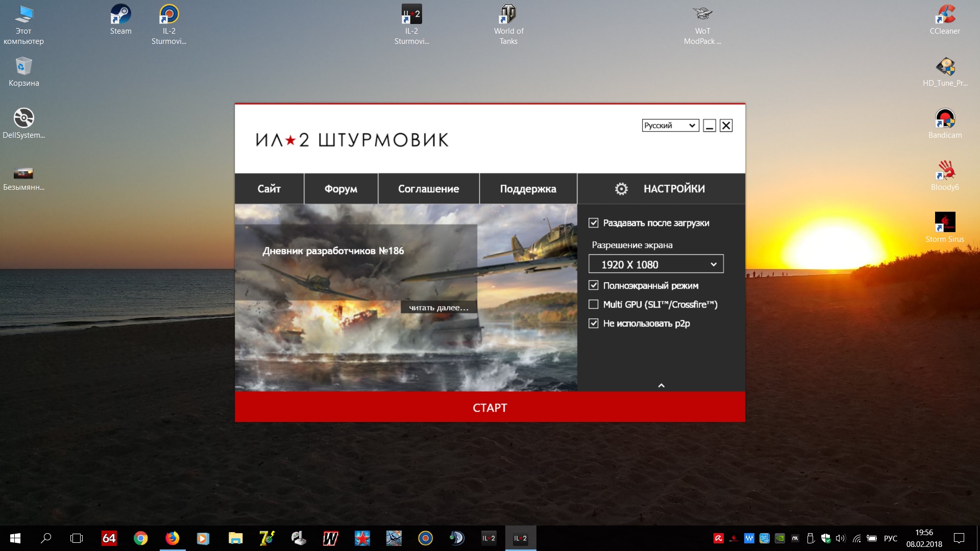Click the red СТАРТ button
Viewport: 980px width, 551px height.
[x=490, y=407]
